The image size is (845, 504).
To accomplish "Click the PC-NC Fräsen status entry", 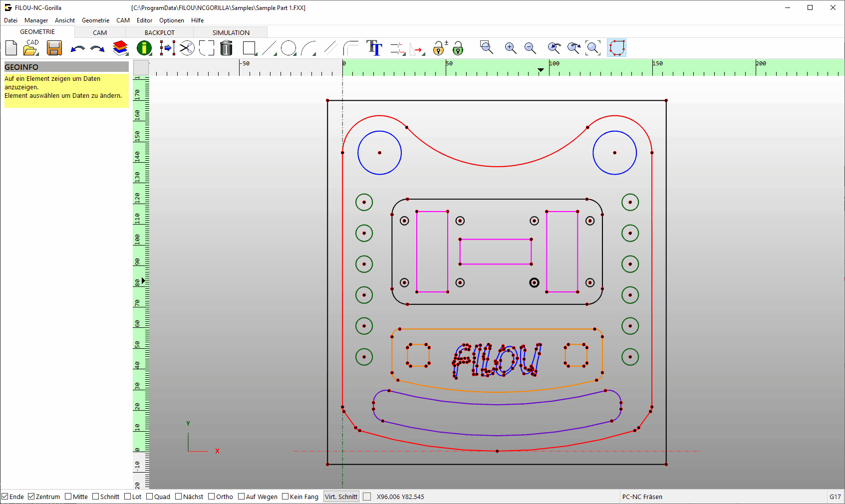I will coord(642,497).
